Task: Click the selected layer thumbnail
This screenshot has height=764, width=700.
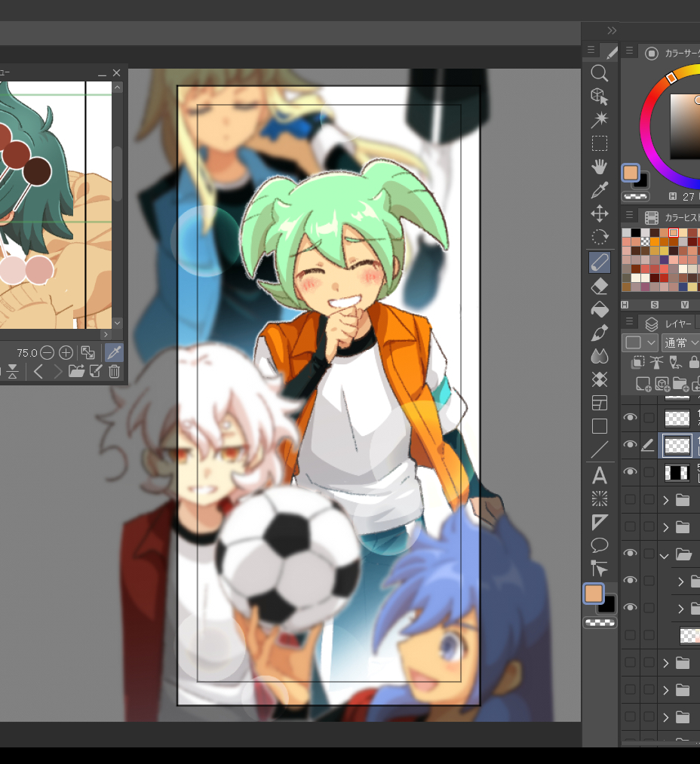Action: coord(677,445)
